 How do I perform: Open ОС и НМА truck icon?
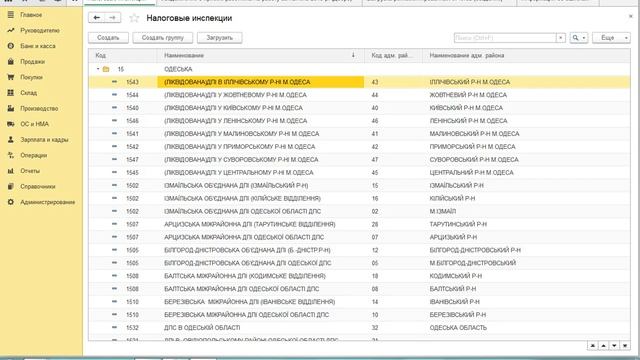pyautogui.click(x=11, y=124)
